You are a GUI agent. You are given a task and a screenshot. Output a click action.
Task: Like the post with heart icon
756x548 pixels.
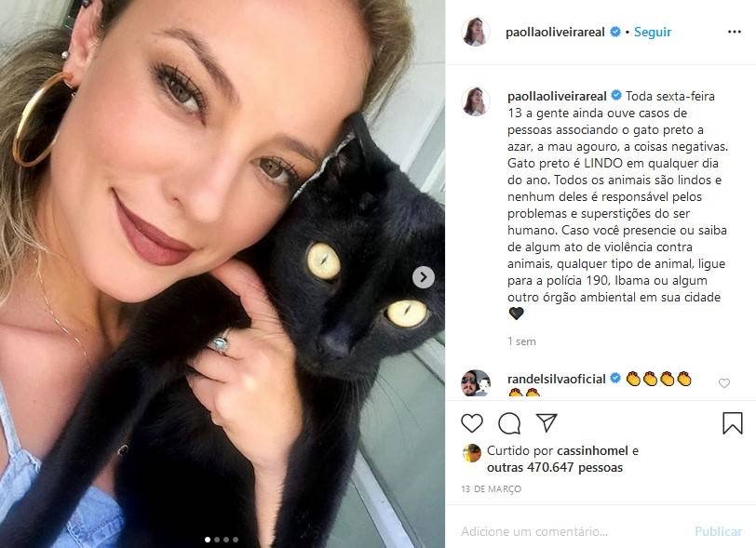[471, 423]
